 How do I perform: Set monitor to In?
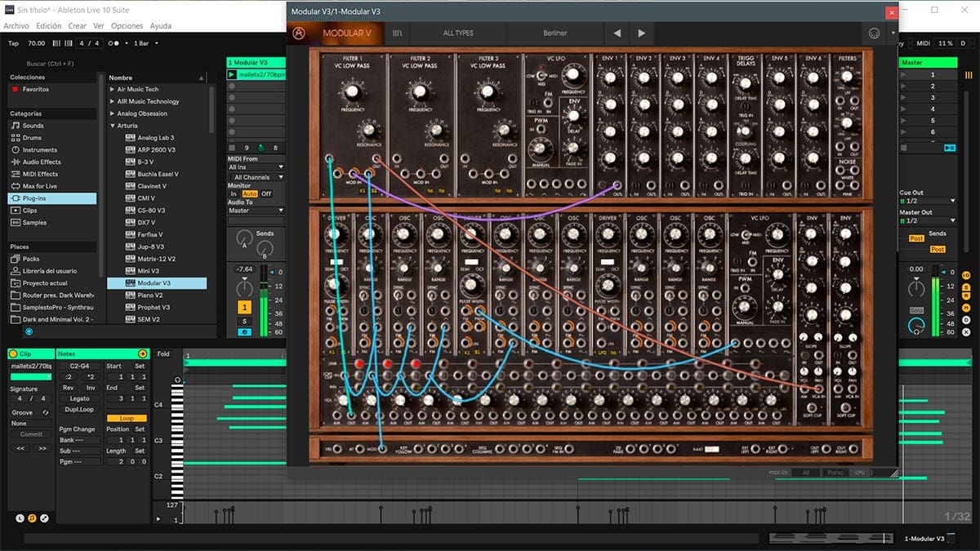click(x=234, y=193)
